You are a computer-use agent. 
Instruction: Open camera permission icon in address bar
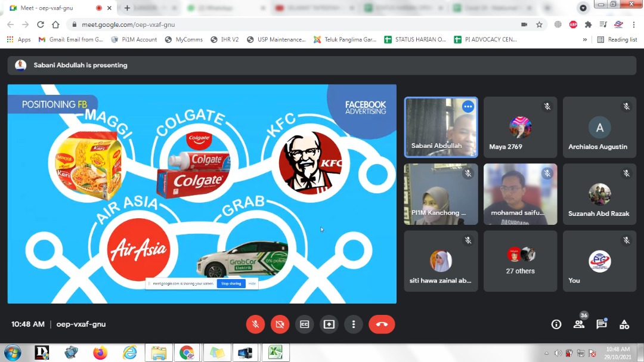[524, 24]
